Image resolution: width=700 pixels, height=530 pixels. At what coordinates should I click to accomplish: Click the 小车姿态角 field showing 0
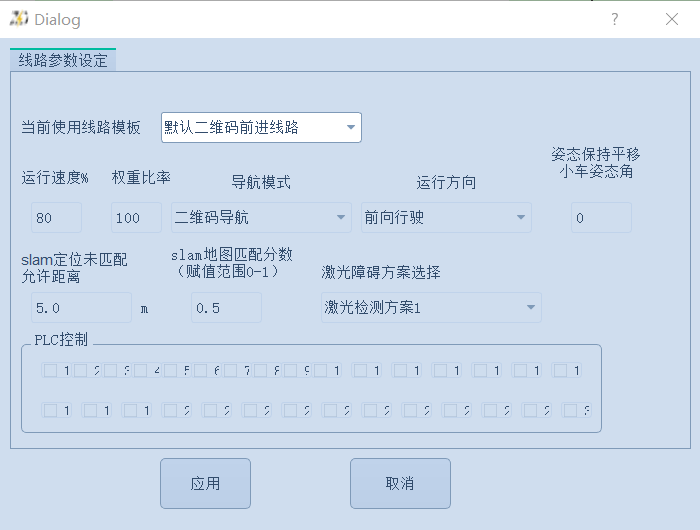point(601,217)
